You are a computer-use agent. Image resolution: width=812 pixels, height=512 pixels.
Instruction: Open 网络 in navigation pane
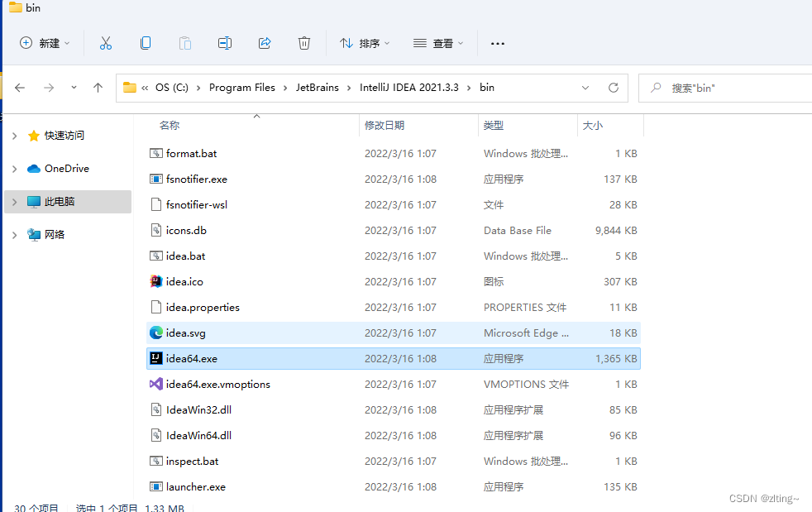pos(55,235)
